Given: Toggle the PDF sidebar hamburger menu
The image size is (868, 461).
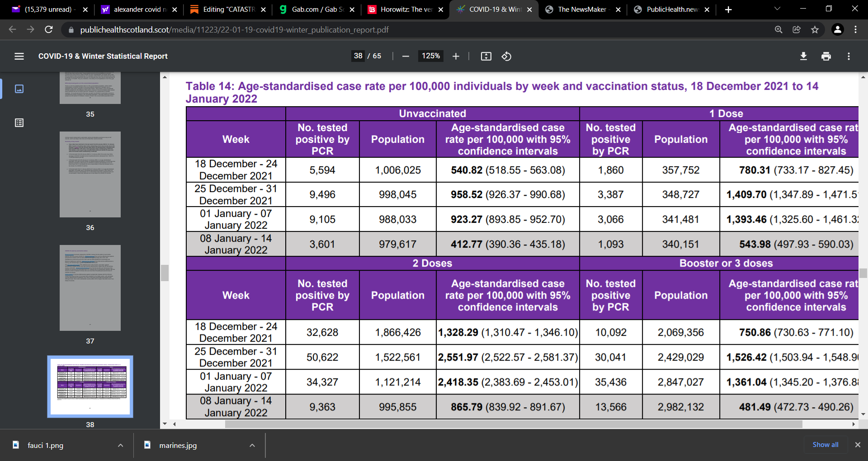Looking at the screenshot, I should pyautogui.click(x=19, y=56).
